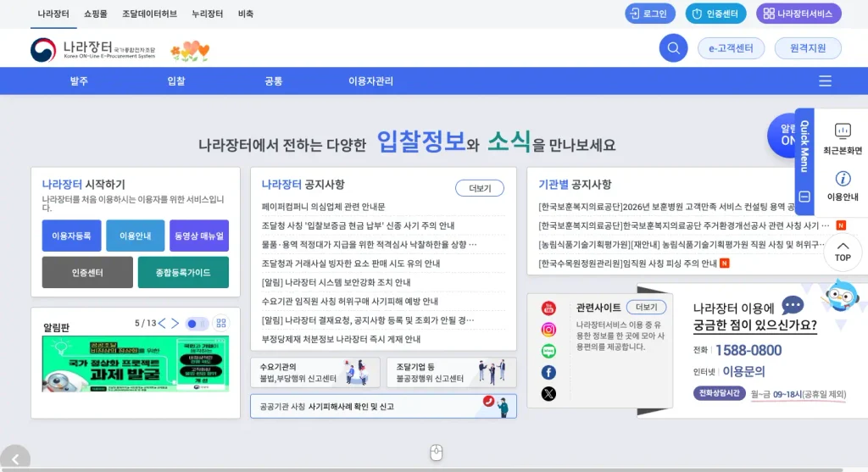
Task: Click the gray 인증센터 button
Action: (87, 272)
